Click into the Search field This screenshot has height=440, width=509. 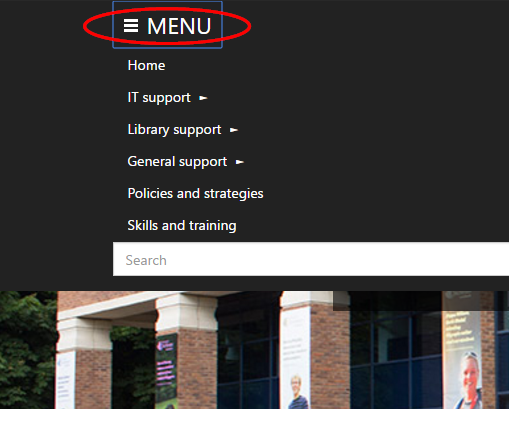(311, 259)
